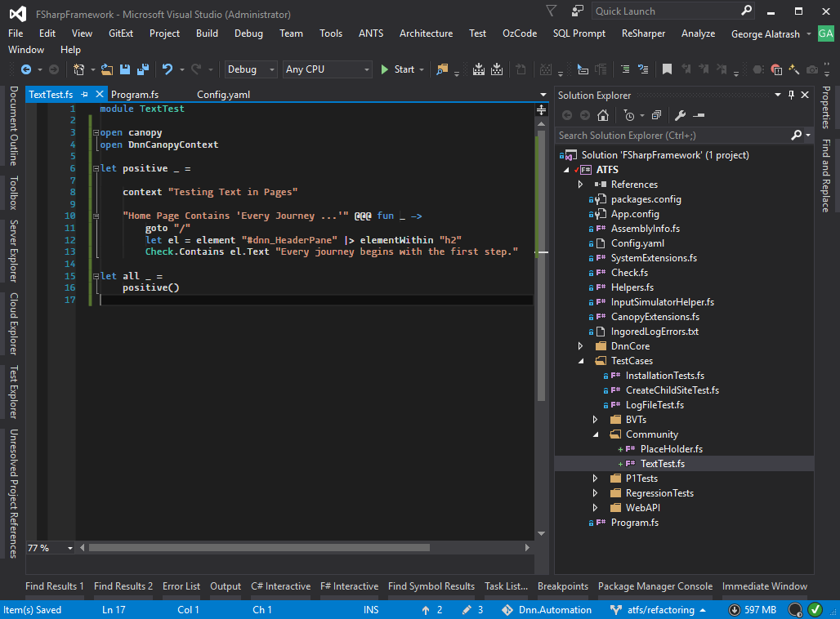
Task: Collapse the 'let all' outlining region
Action: click(x=96, y=276)
